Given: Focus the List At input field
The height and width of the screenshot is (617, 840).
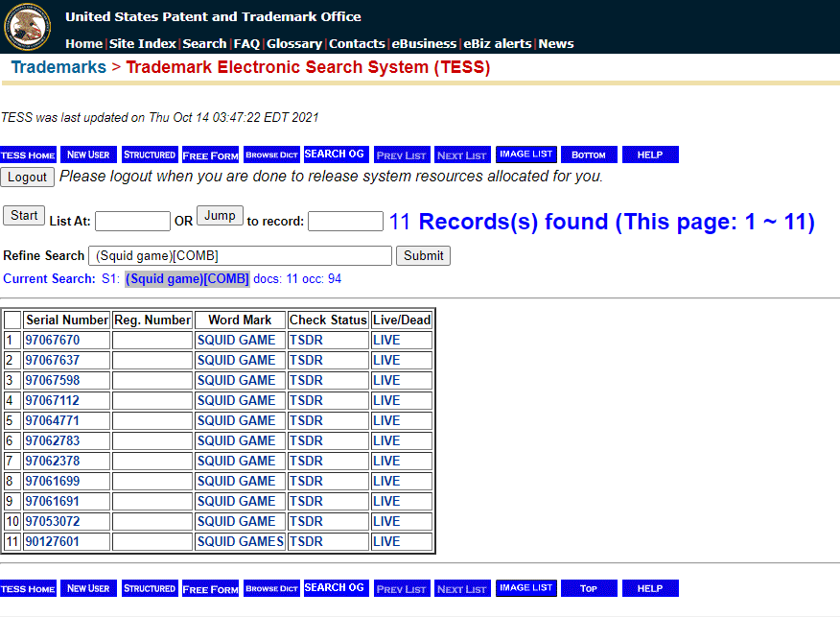Looking at the screenshot, I should [x=132, y=221].
